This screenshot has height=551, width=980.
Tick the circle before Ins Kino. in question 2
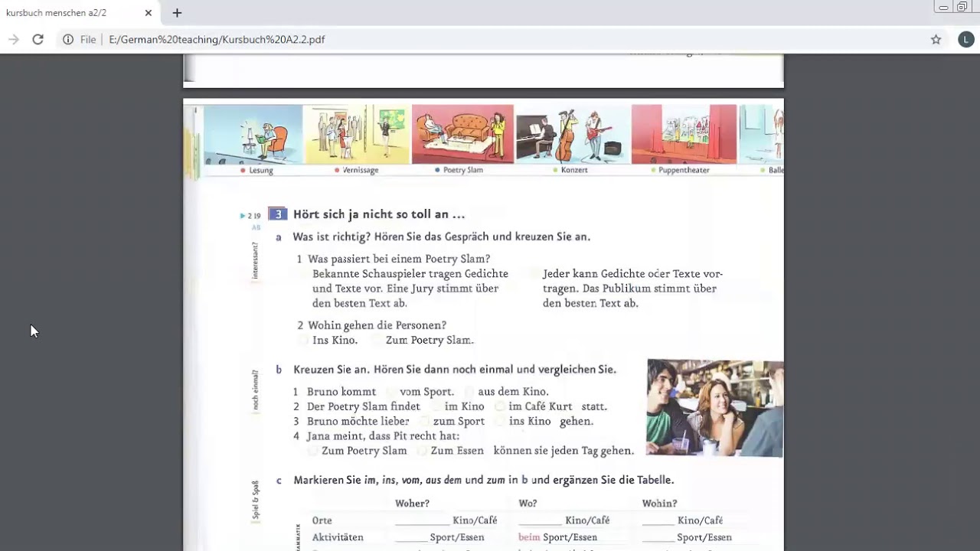(304, 340)
